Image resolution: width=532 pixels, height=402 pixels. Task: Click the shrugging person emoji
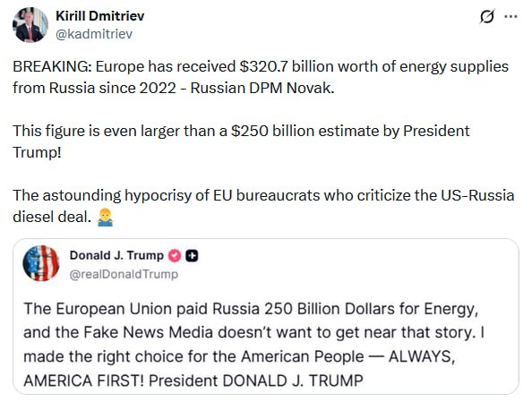[x=105, y=217]
